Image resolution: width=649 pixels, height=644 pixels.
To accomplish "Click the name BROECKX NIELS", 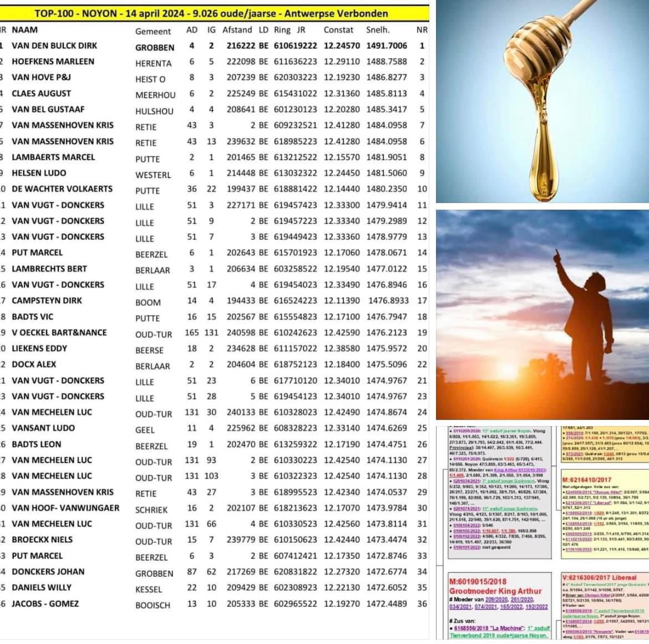I will (x=42, y=540).
